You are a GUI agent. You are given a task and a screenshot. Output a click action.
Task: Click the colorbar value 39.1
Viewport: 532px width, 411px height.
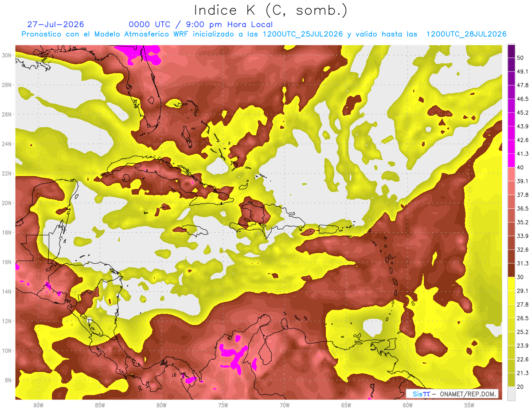(523, 181)
